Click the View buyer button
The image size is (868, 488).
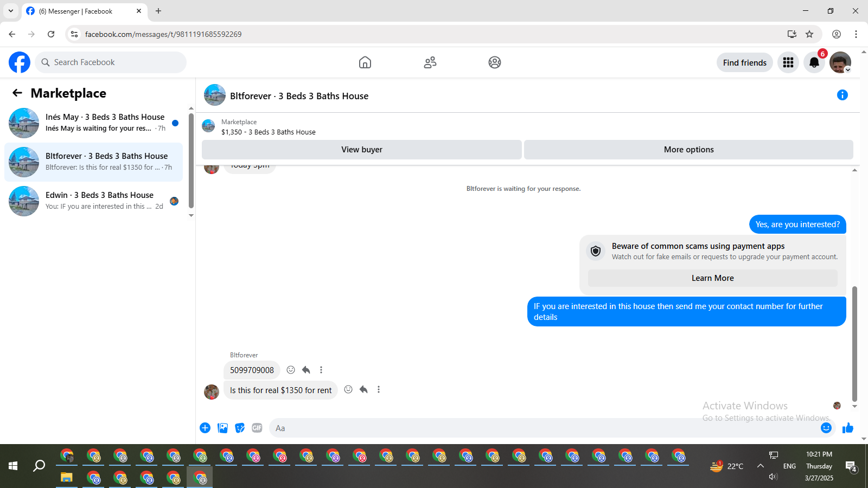click(x=362, y=150)
